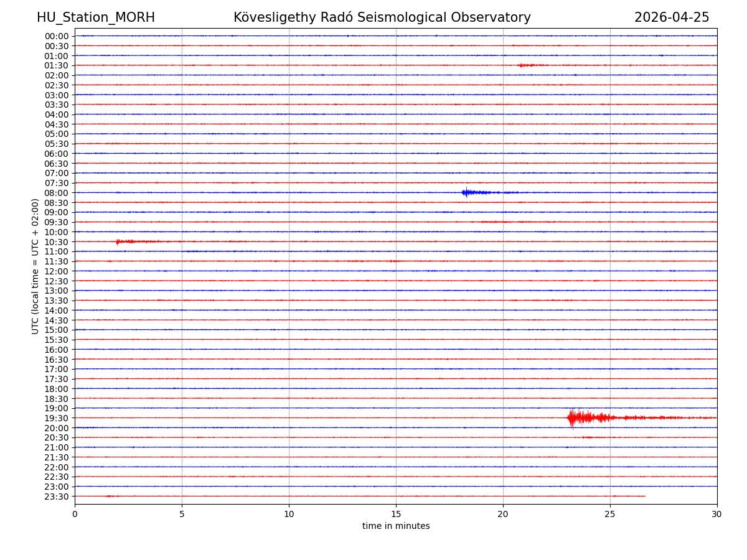Click the 00:00 row time label

pos(57,36)
